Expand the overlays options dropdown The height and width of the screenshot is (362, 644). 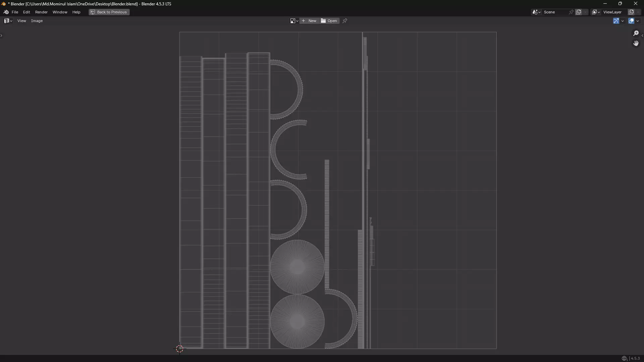638,21
